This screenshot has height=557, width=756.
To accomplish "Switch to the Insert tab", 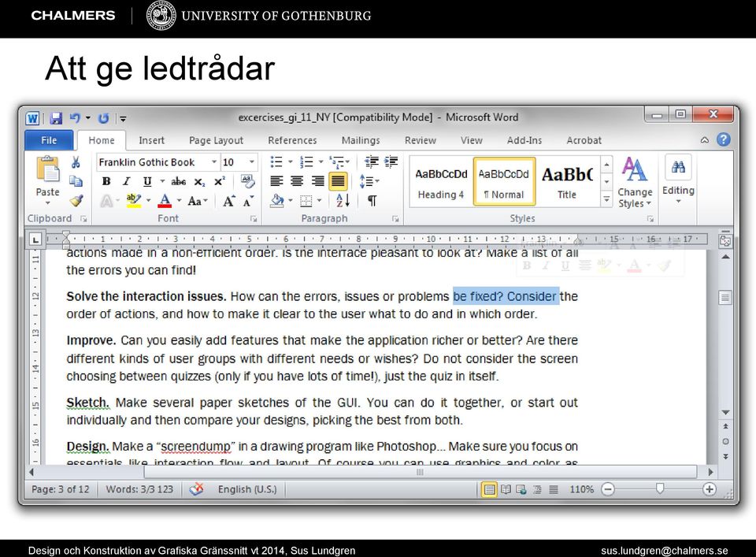I will click(151, 140).
